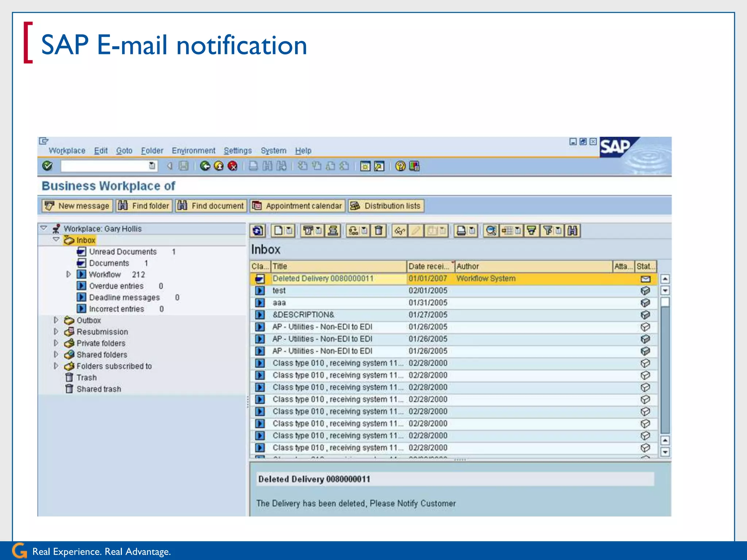Image resolution: width=747 pixels, height=560 pixels.
Task: Open the command field history dropdown
Action: [152, 166]
